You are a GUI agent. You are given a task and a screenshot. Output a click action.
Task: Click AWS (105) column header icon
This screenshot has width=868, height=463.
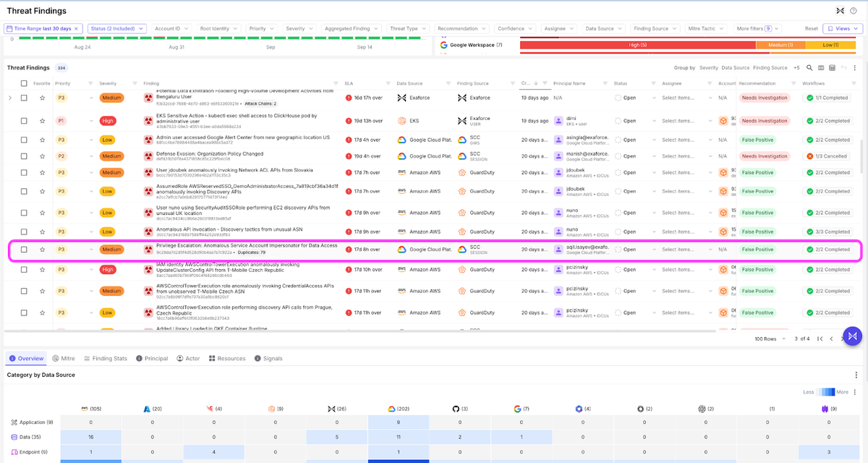85,409
